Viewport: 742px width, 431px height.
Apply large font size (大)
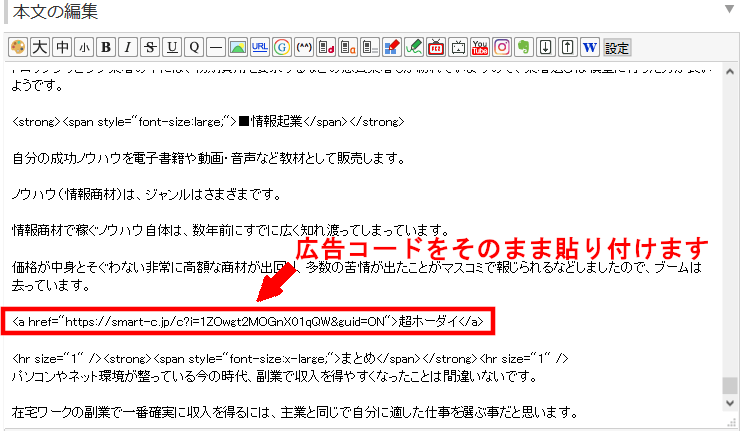tap(40, 47)
